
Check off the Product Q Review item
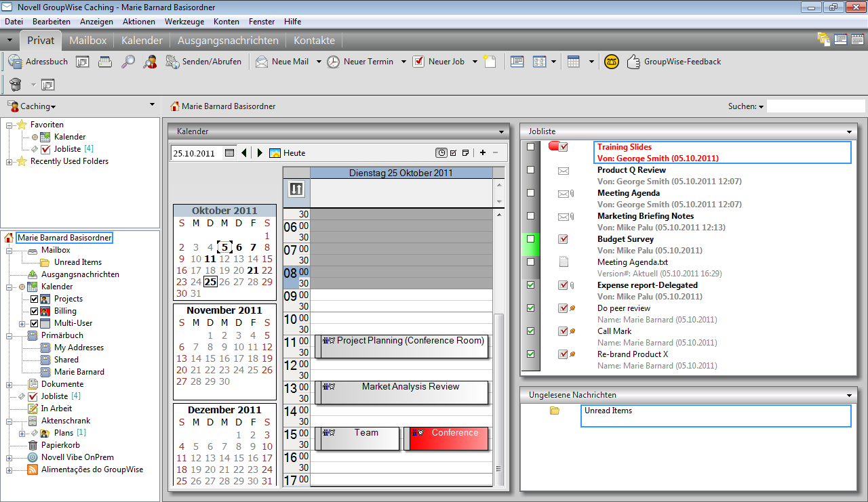pos(531,170)
